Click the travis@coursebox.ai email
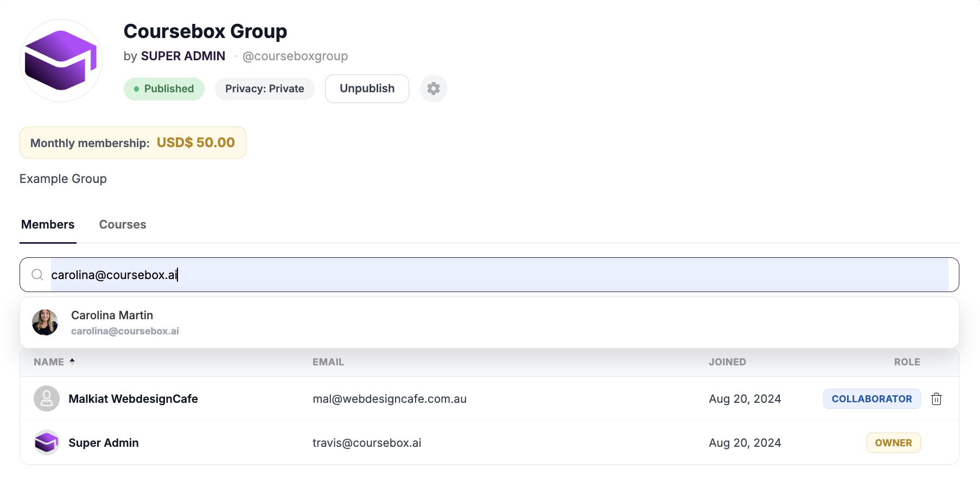980x481 pixels. click(367, 443)
